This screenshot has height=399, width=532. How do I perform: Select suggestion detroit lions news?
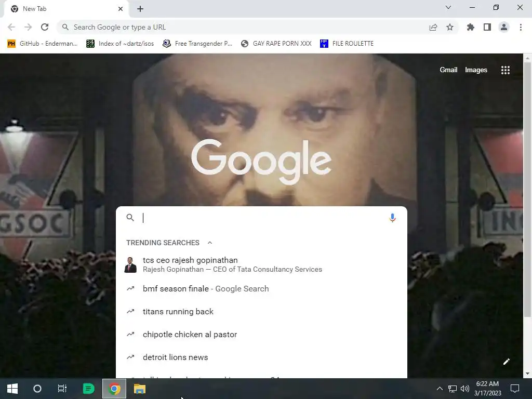click(x=261, y=357)
